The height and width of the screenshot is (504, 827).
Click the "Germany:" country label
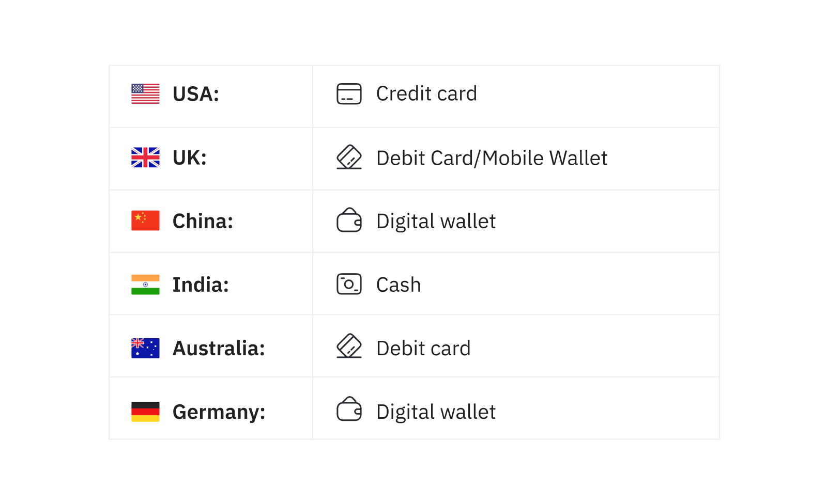[x=219, y=412]
